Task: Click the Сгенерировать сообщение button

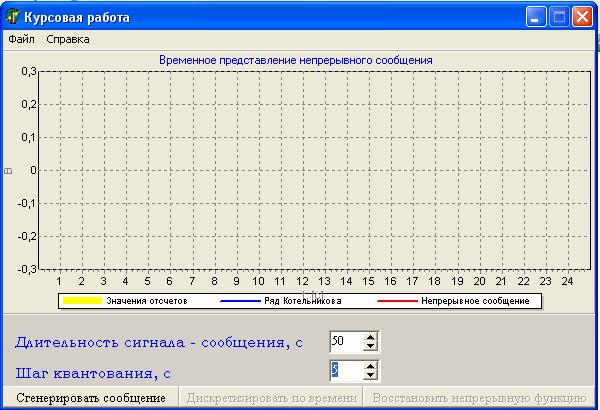Action: pyautogui.click(x=91, y=398)
